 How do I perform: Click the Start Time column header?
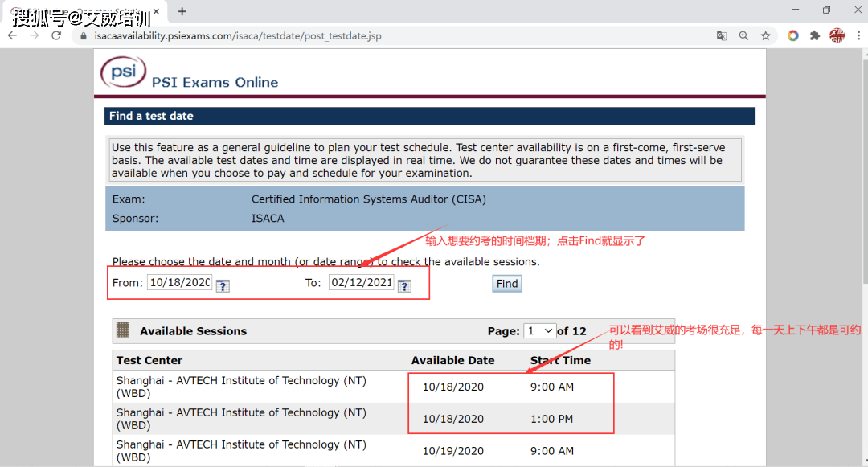(x=560, y=360)
